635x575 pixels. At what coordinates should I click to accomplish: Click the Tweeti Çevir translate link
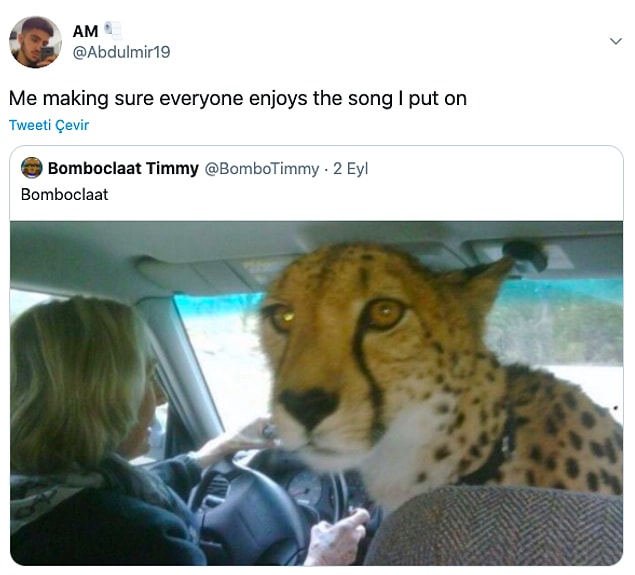click(49, 125)
